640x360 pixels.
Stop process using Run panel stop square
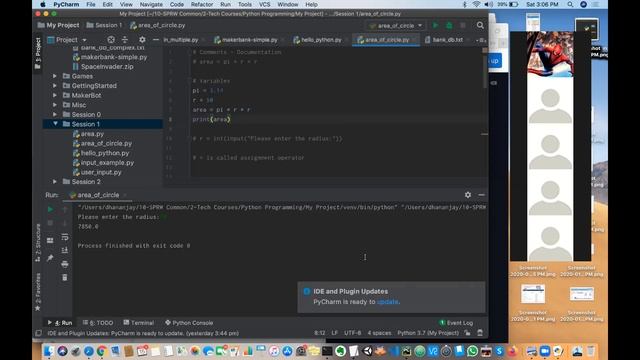pos(50,223)
